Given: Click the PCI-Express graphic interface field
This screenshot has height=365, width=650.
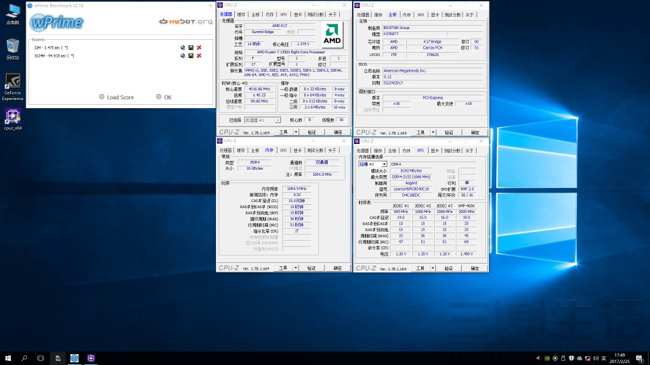Looking at the screenshot, I should 433,98.
